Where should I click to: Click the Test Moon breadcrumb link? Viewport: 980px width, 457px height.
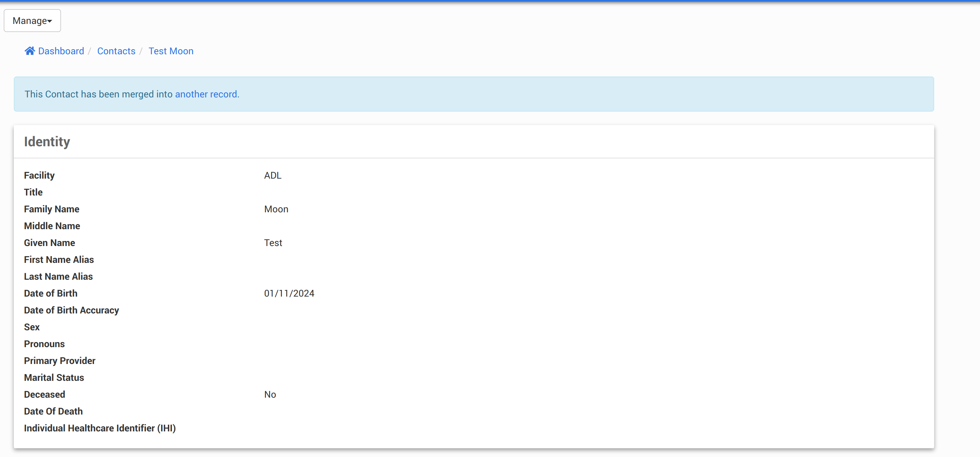coord(171,51)
